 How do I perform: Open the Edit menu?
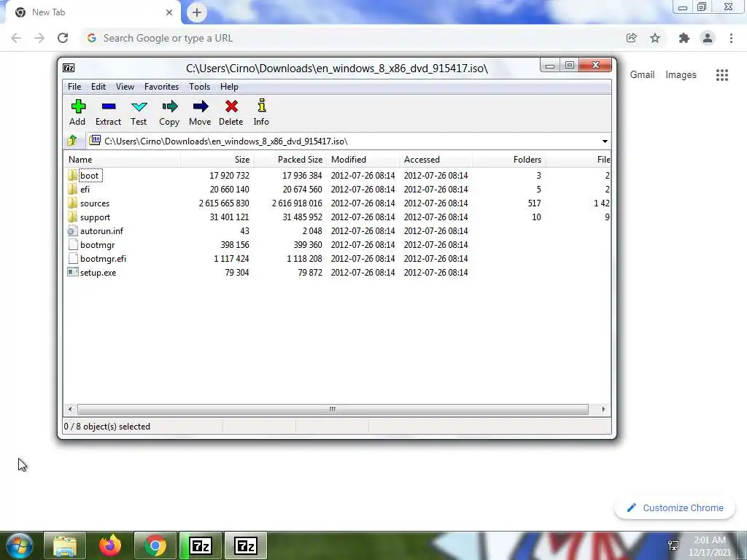(x=98, y=87)
